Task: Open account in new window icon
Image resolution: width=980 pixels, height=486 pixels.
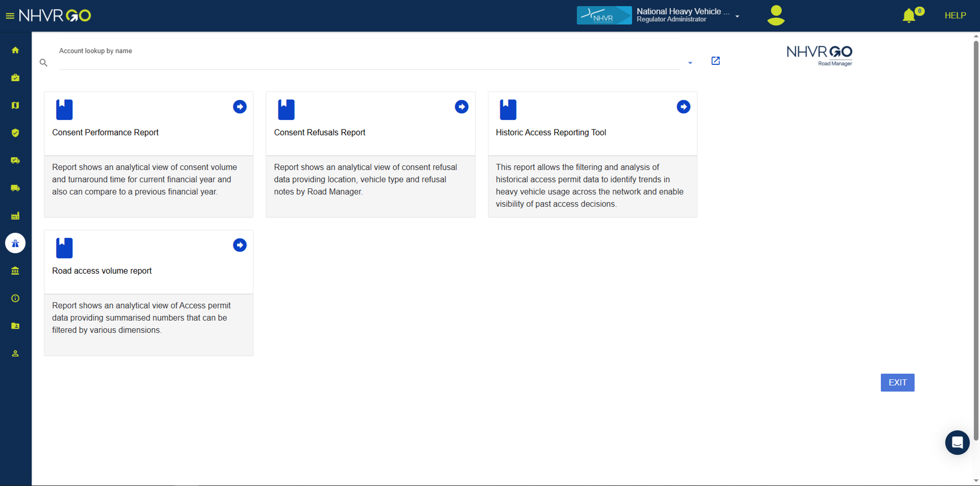Action: click(x=715, y=61)
